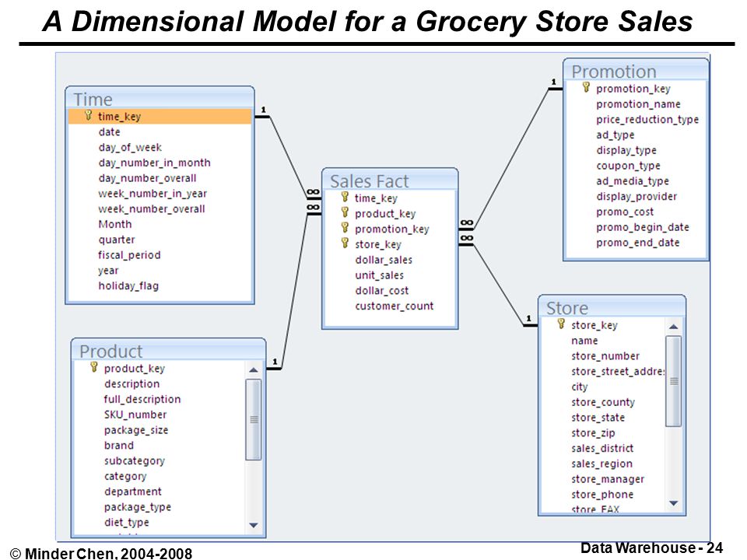Image resolution: width=747 pixels, height=560 pixels.
Task: Select the store_phone field
Action: (602, 495)
